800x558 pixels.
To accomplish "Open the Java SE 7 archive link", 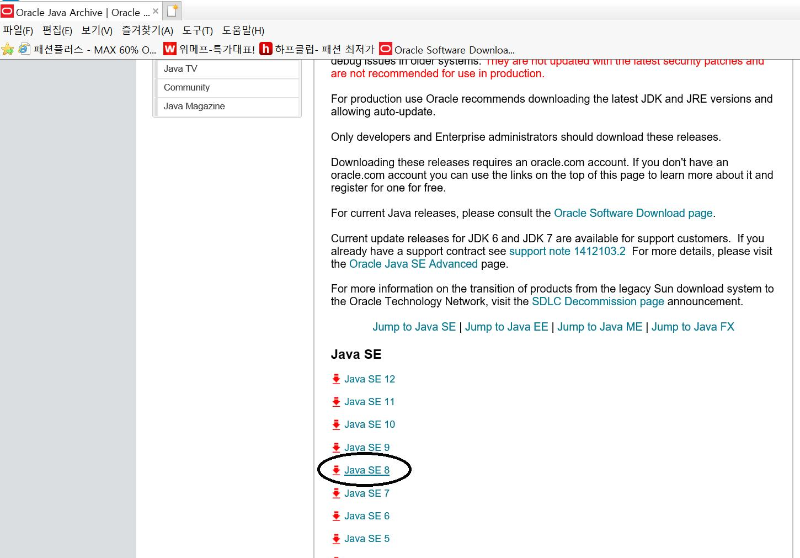I will 366,493.
